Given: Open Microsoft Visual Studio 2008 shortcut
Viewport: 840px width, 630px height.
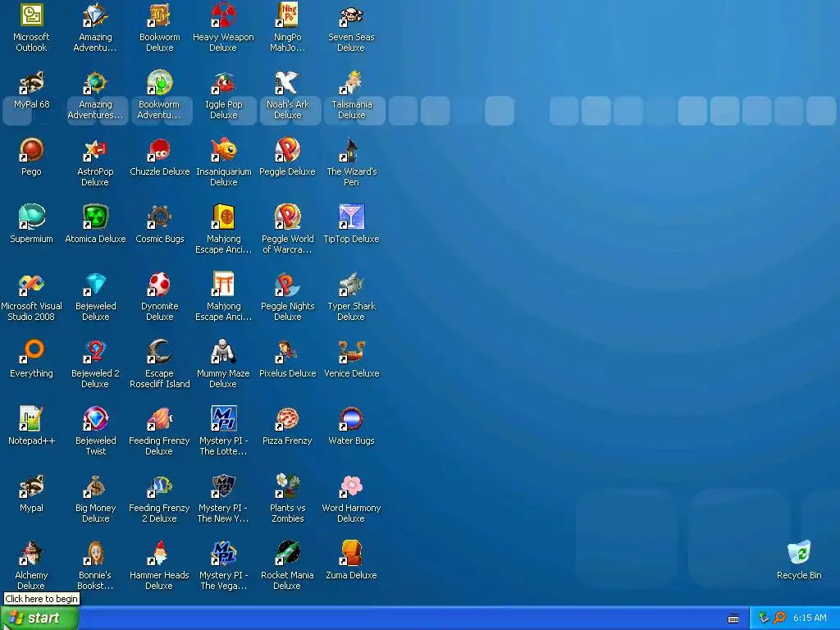Looking at the screenshot, I should (31, 284).
